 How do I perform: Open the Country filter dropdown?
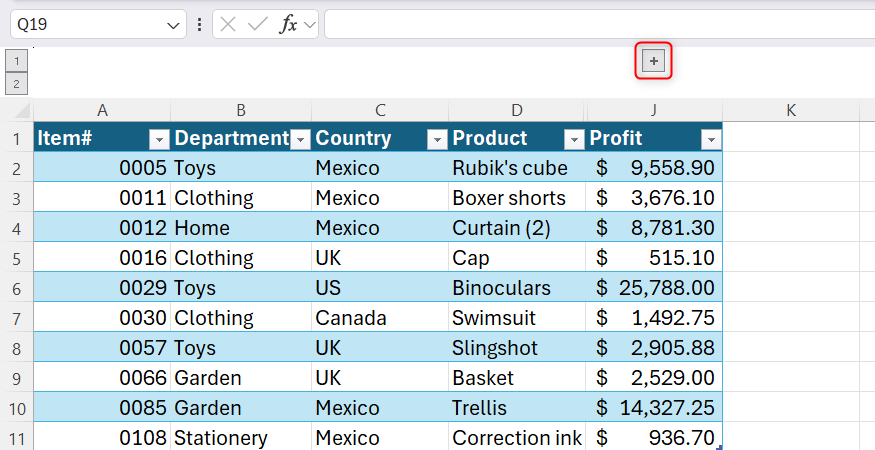tap(437, 140)
